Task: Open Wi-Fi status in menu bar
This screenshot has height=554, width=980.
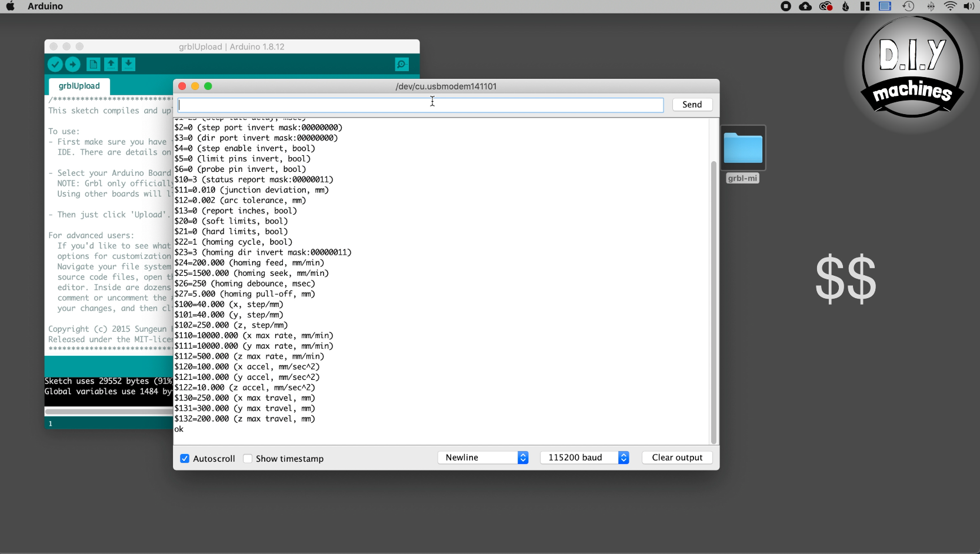Action: coord(950,6)
